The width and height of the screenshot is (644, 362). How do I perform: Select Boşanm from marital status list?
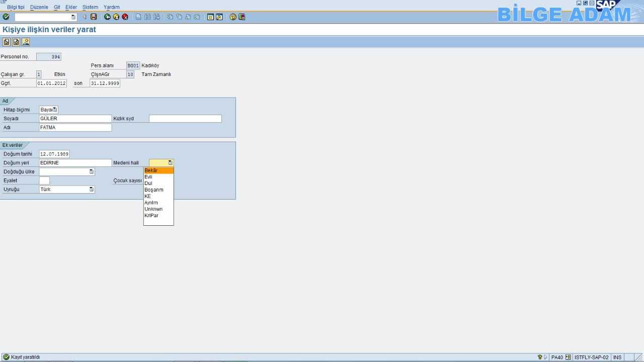(x=158, y=190)
